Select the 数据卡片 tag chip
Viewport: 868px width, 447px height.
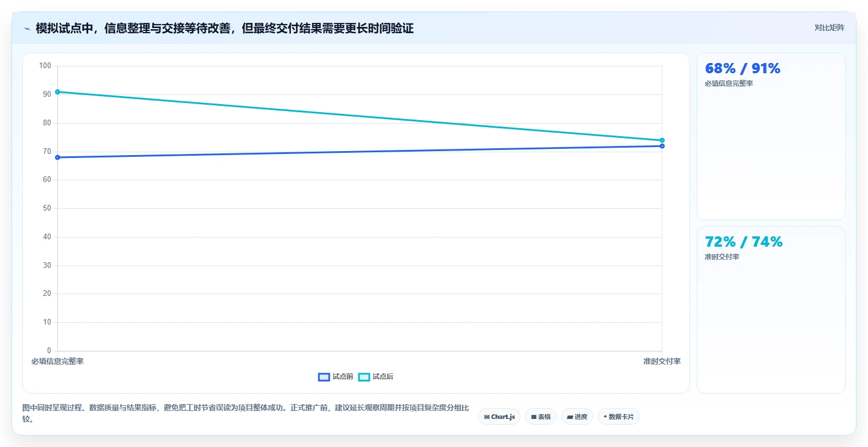tap(618, 417)
